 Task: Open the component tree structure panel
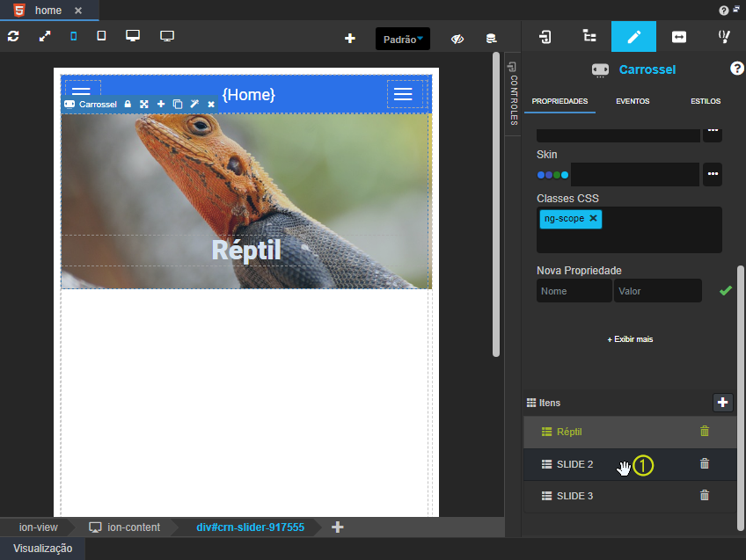click(589, 36)
